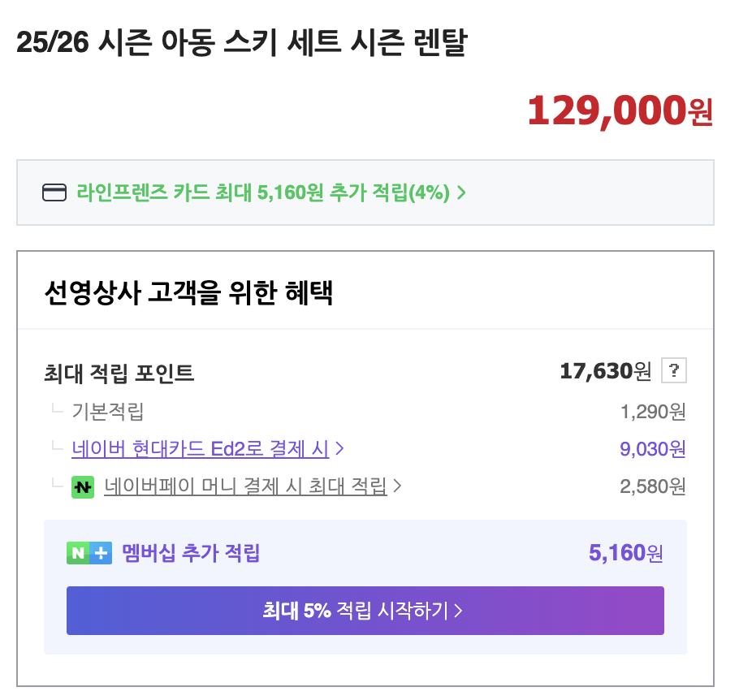739x700 pixels.
Task: Click the 최대 적립 포인트 label
Action: click(119, 373)
